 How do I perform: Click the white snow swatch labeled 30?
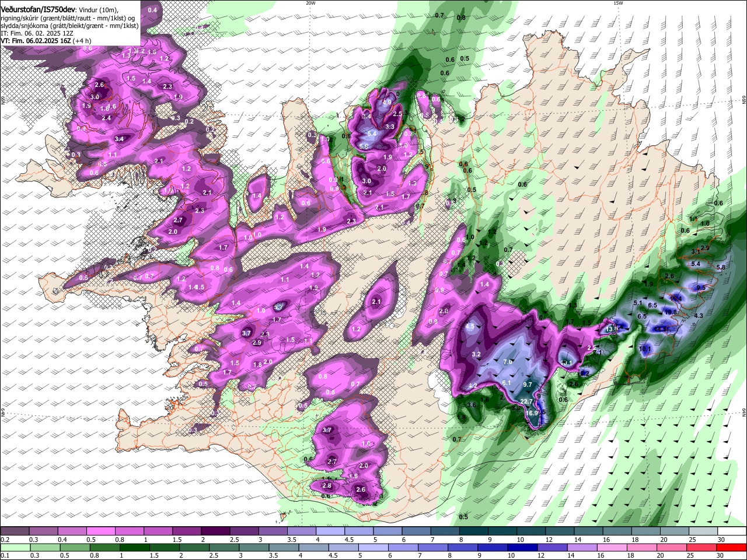point(732,531)
